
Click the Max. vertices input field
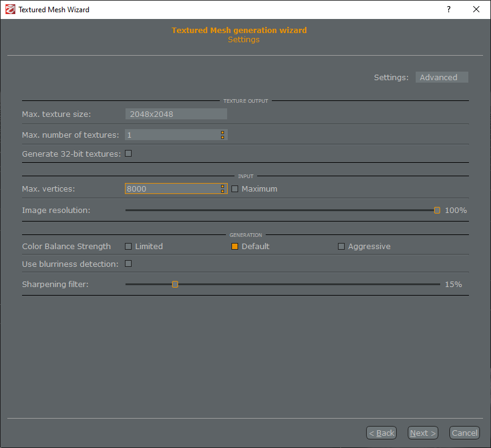pyautogui.click(x=171, y=189)
